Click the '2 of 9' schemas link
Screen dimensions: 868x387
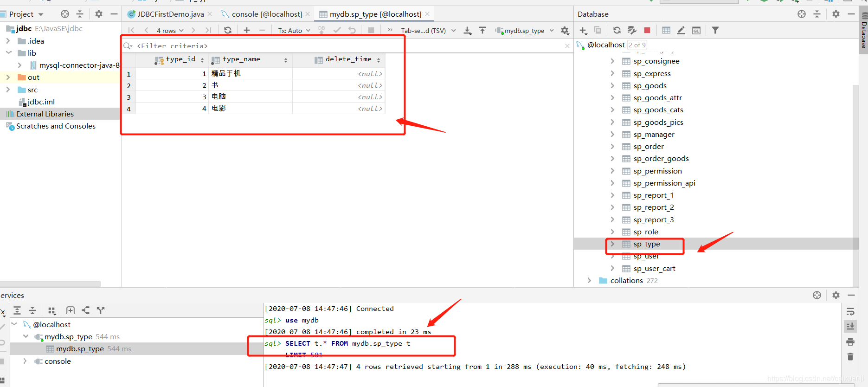[637, 45]
